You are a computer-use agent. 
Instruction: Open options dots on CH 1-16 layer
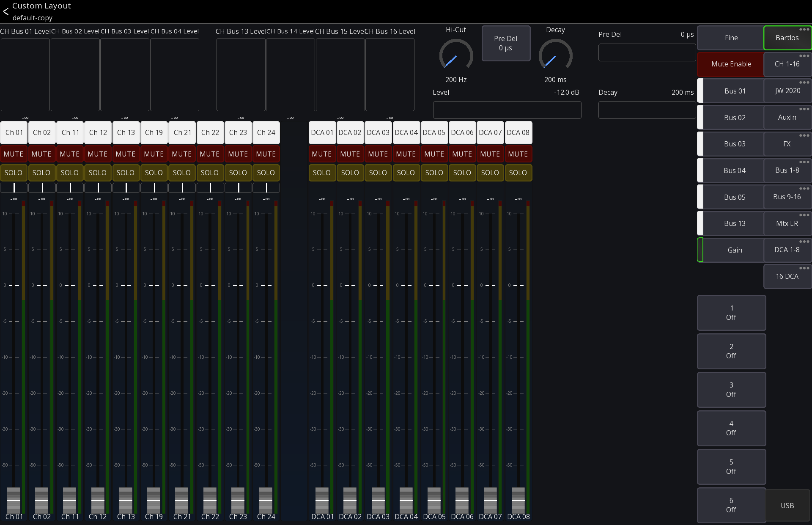(804, 56)
